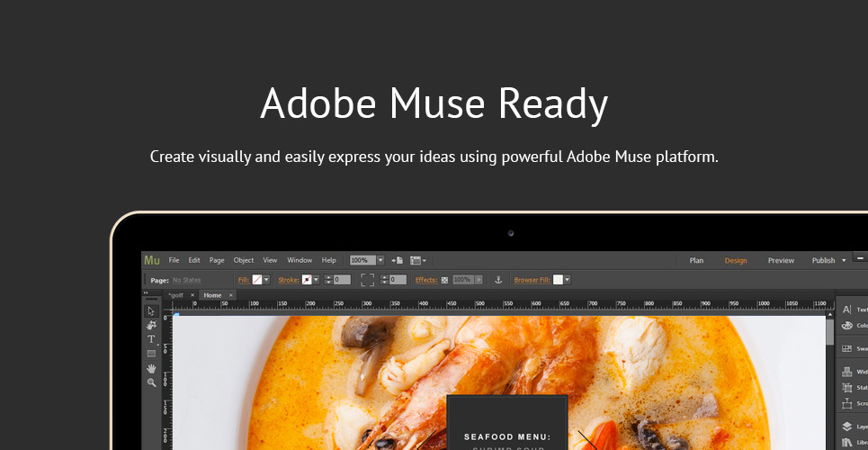Expand the Publish dropdown arrow
This screenshot has width=868, height=450.
click(844, 261)
